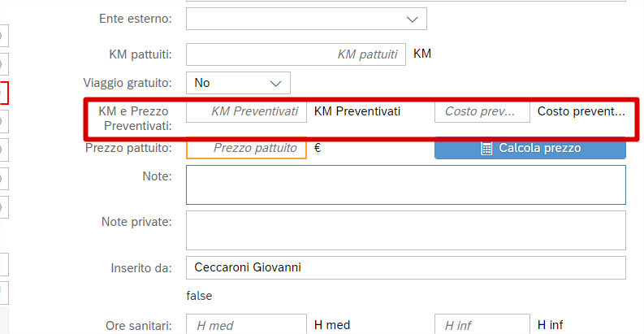Viewport: 644px width, 334px height.
Task: Click the Note private field label
Action: 136,221
